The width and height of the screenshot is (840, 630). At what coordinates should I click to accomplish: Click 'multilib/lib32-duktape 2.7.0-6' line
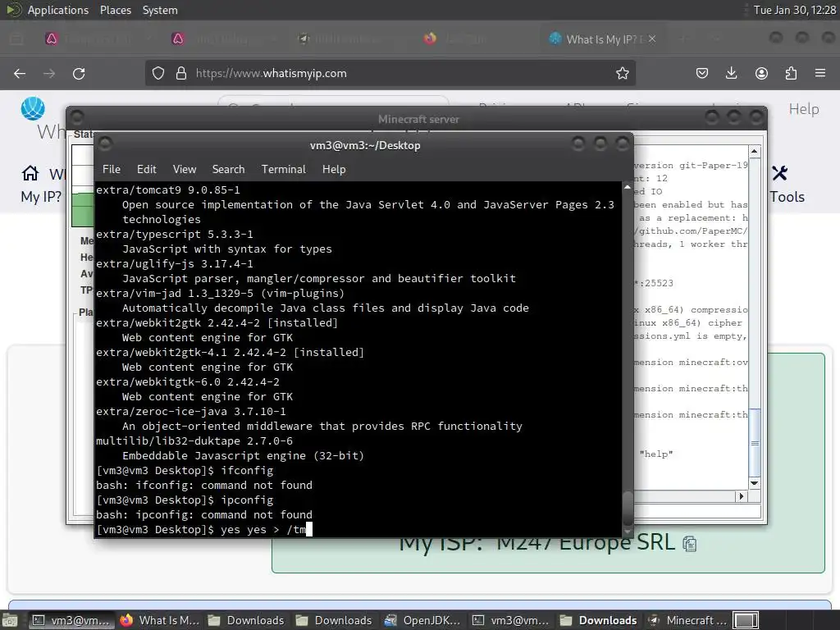click(194, 441)
